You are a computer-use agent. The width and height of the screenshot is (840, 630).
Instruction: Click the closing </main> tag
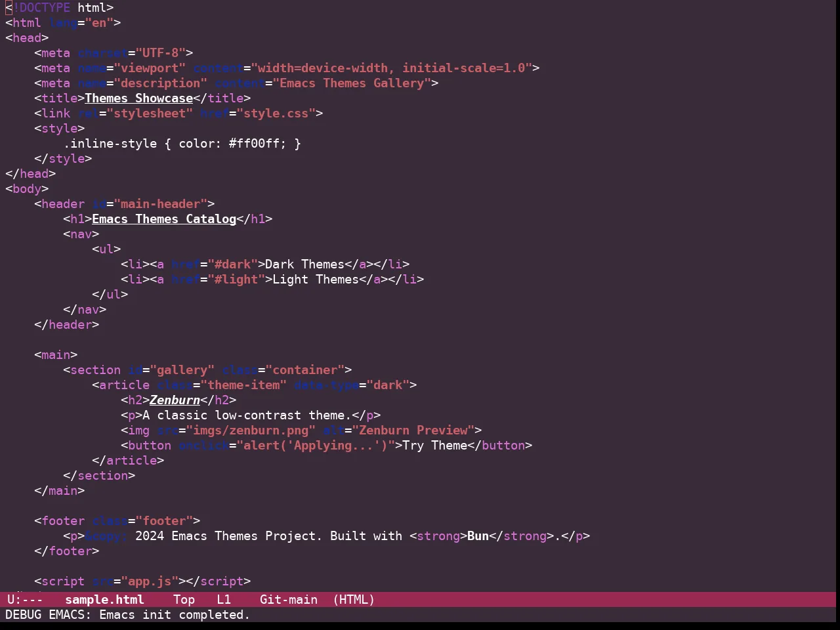coord(60,491)
